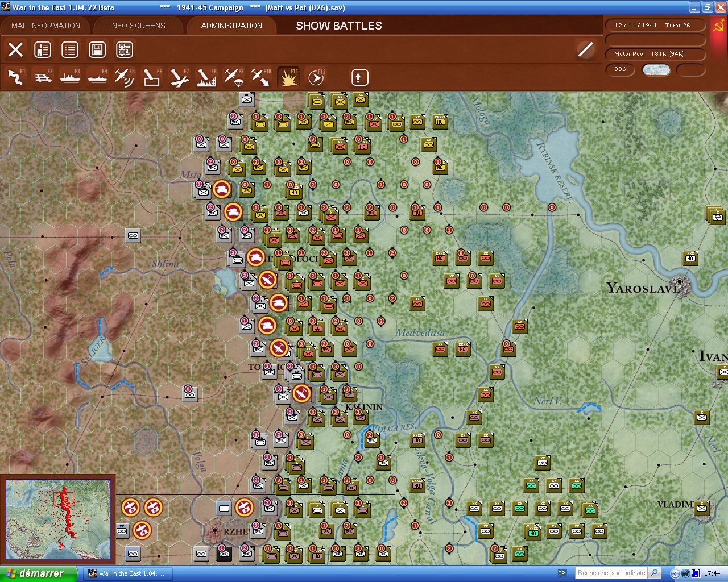Select the F3 naval transport mode icon
This screenshot has height=582, width=728.
click(70, 77)
